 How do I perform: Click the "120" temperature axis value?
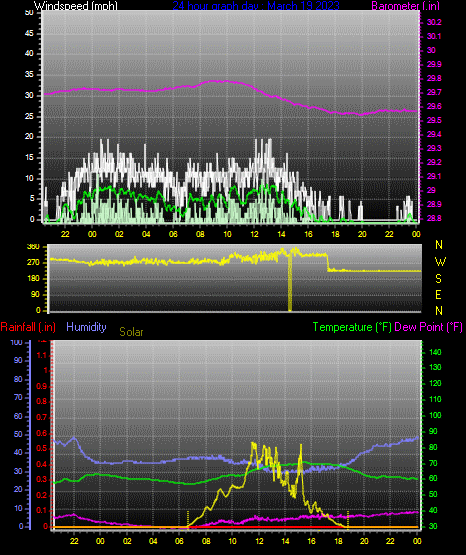point(435,384)
